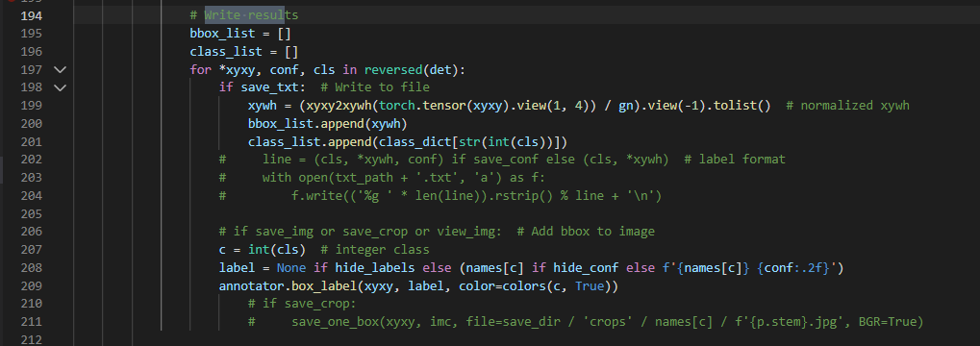This screenshot has width=980, height=346.
Task: Click the '# Write to file' comment
Action: coord(374,87)
